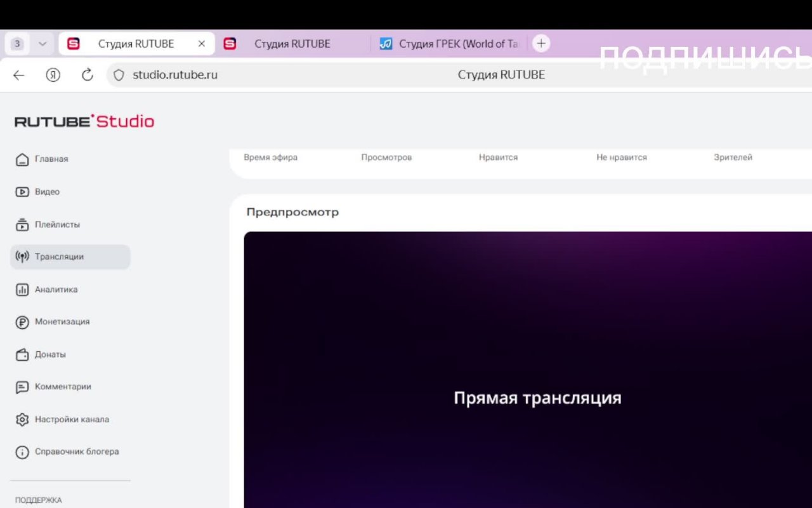The image size is (812, 508).
Task: Open Монетизация ruble icon
Action: click(22, 322)
